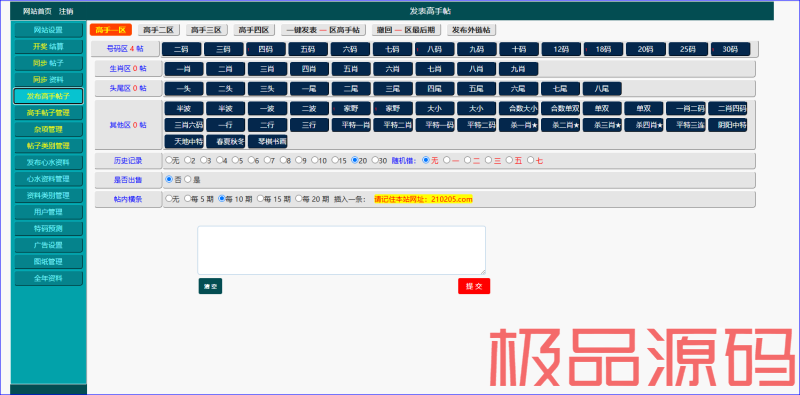Select history record value 15
Viewport: 800px width, 395px height.
(x=335, y=160)
